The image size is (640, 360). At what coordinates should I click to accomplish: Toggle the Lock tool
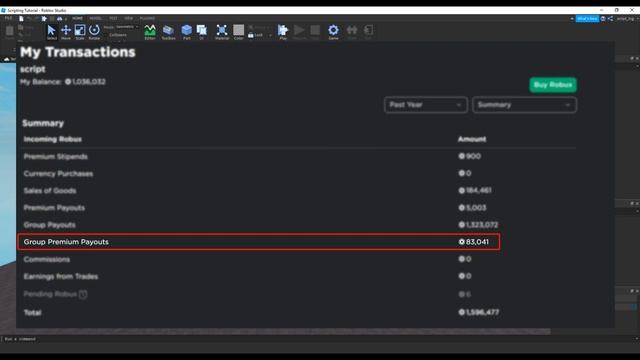(256, 35)
